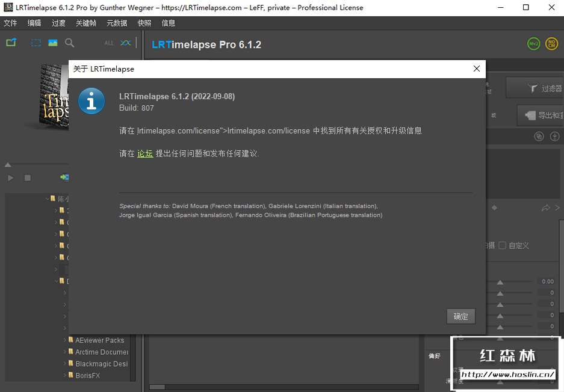Click the ALL filter icon
The image size is (564, 392).
point(108,43)
